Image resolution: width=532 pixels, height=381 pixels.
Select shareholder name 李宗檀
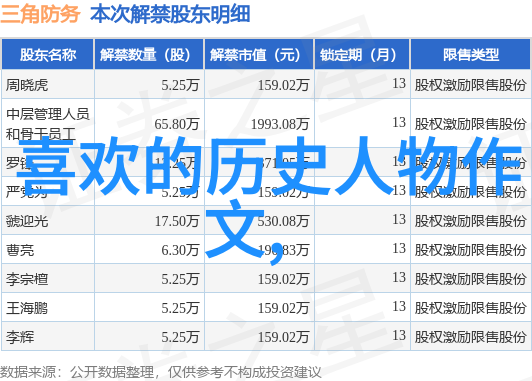pos(27,279)
